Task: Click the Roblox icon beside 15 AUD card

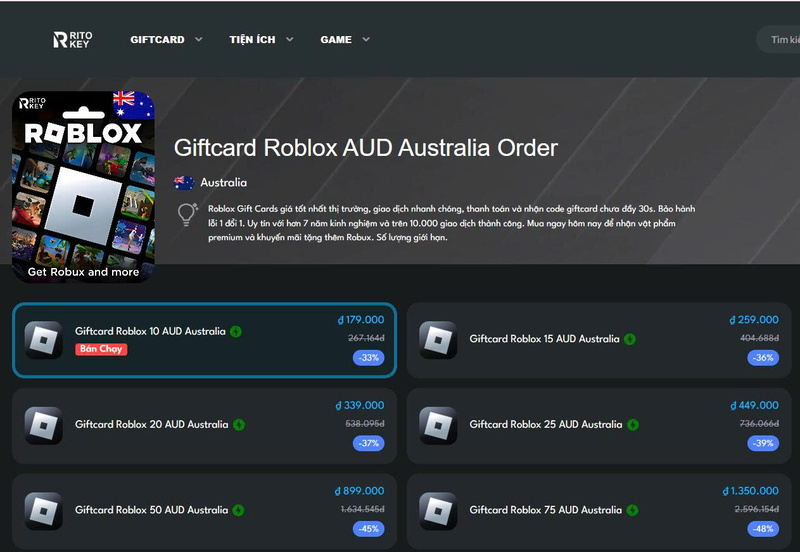Action: [438, 340]
